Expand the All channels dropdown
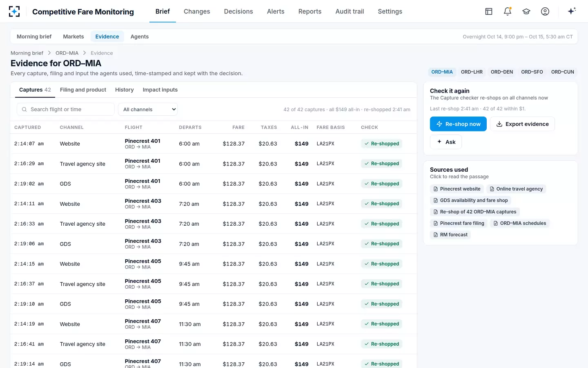This screenshot has width=588, height=368. (x=148, y=109)
